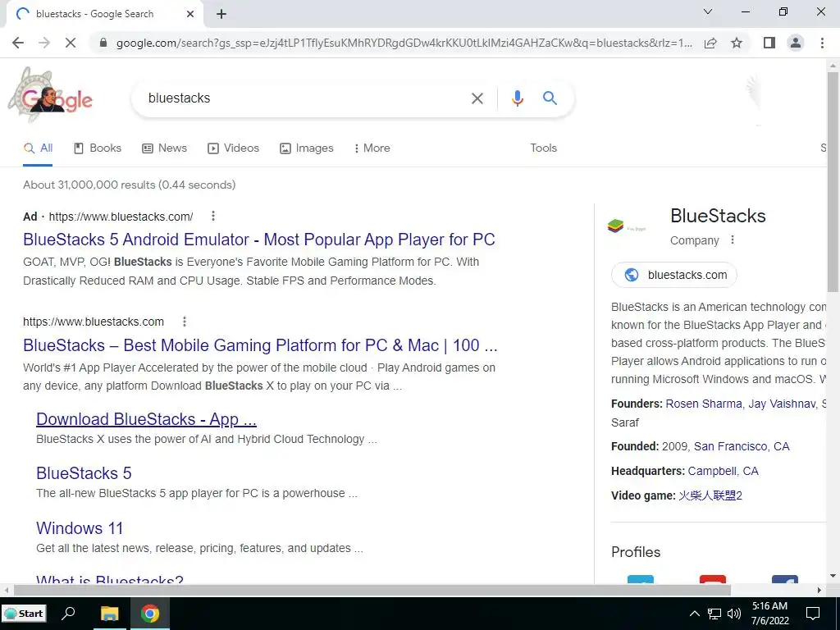Screen dimensions: 840x630
Task: Switch to the News tab
Action: coord(164,148)
